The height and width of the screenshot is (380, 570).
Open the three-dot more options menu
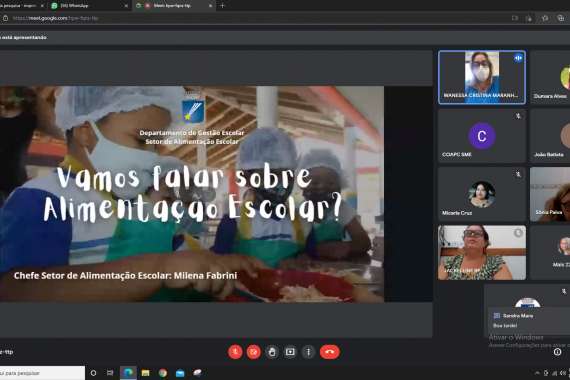[308, 352]
